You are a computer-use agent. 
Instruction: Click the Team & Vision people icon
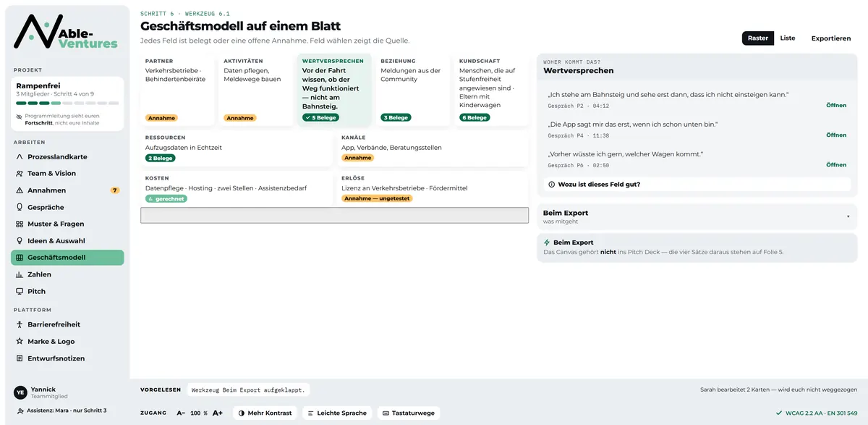tap(20, 173)
